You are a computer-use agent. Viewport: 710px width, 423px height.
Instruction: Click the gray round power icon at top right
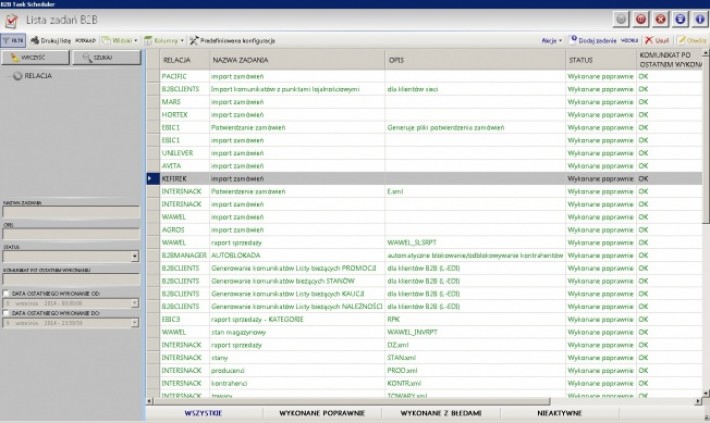pos(622,18)
